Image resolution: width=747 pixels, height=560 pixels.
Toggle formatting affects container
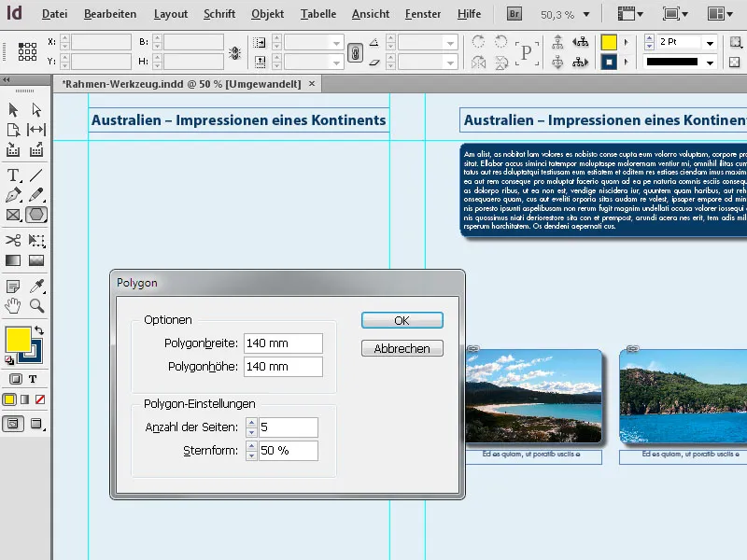click(15, 379)
